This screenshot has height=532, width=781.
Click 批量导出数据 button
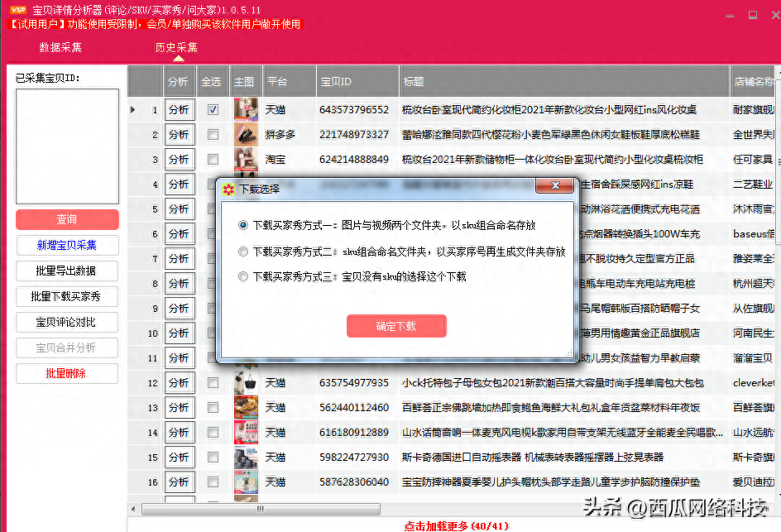(x=67, y=271)
